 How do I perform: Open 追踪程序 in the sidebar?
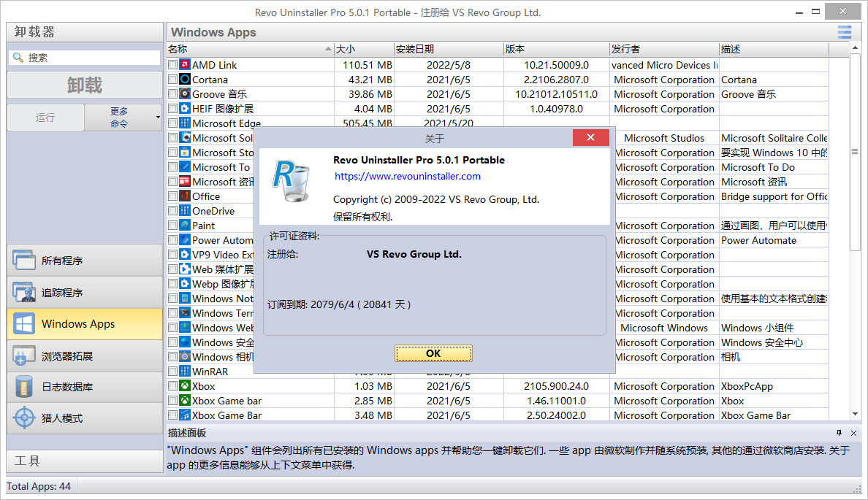pos(85,293)
